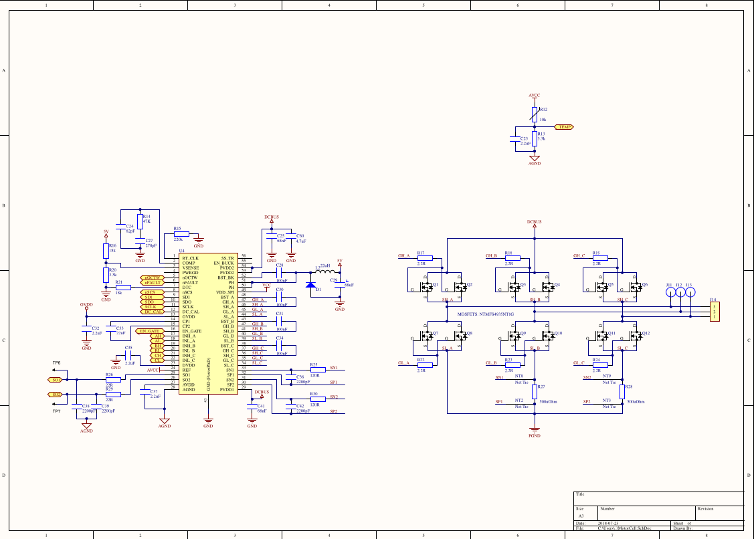Image resolution: width=756 pixels, height=539 pixels.
Task: Select thermistor R12 10k symbol
Action: (534, 115)
